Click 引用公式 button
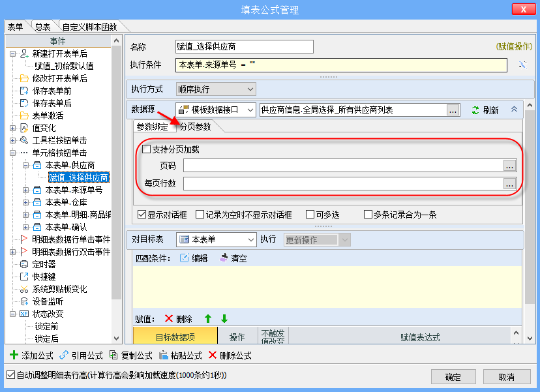Viewport: 540px width, 392px height. [x=81, y=355]
